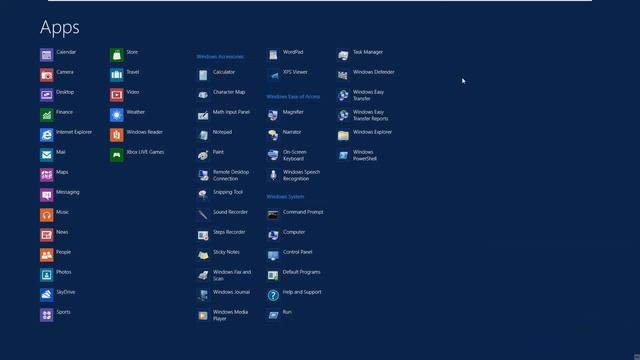This screenshot has width=640, height=360.
Task: Launch the Sports app icon
Action: coord(47,315)
